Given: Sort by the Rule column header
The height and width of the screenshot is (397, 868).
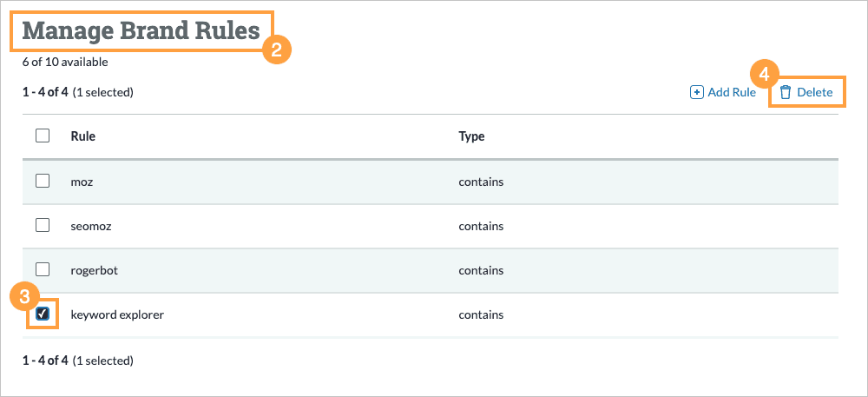Looking at the screenshot, I should coord(82,136).
